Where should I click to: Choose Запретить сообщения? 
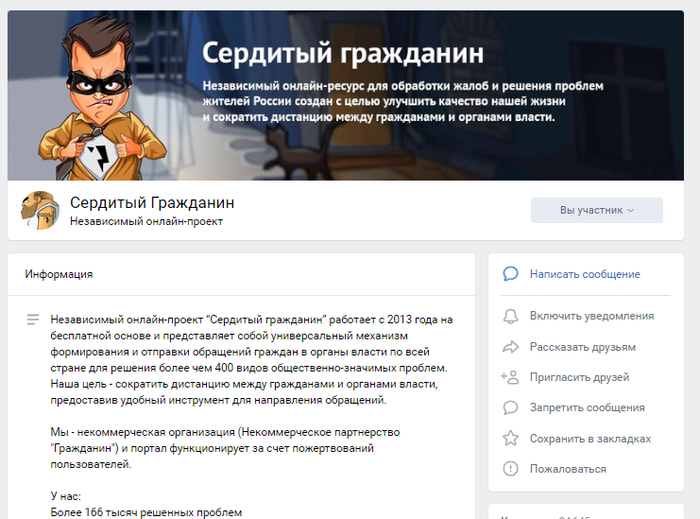587,407
